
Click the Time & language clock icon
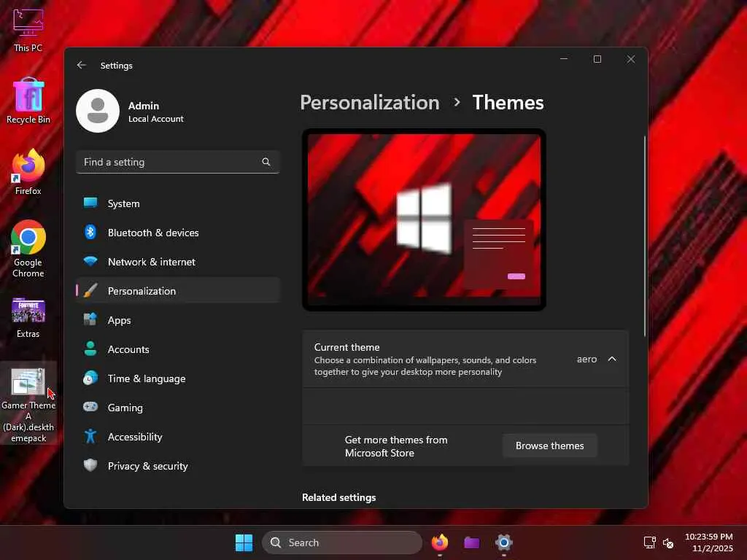point(90,378)
